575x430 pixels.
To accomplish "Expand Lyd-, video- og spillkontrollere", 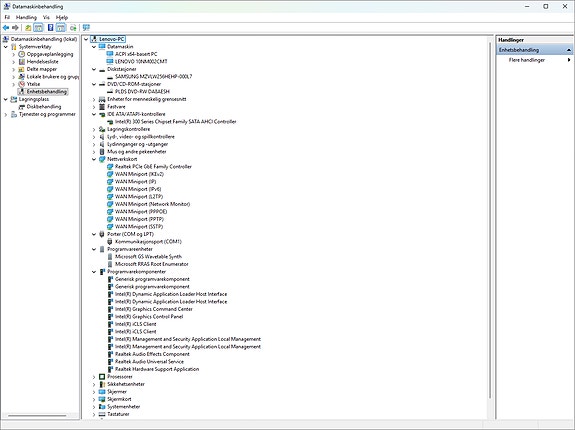I will pyautogui.click(x=94, y=137).
